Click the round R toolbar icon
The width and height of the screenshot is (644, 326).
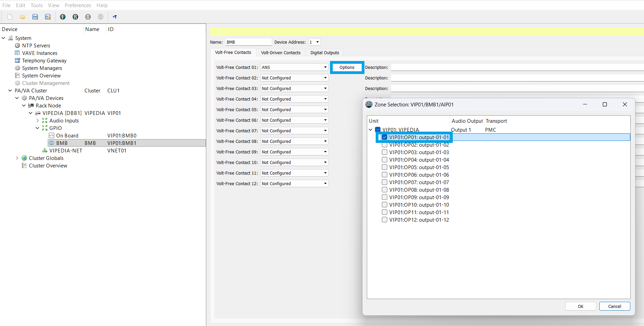75,17
